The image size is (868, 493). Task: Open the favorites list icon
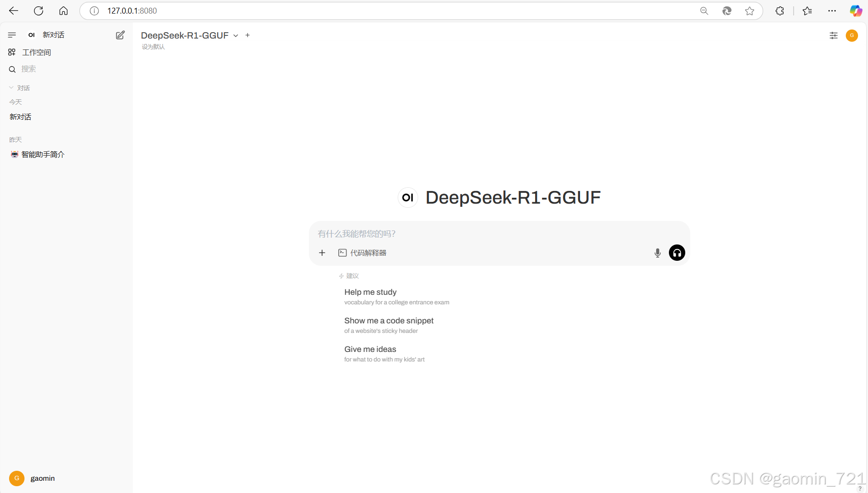tap(807, 11)
